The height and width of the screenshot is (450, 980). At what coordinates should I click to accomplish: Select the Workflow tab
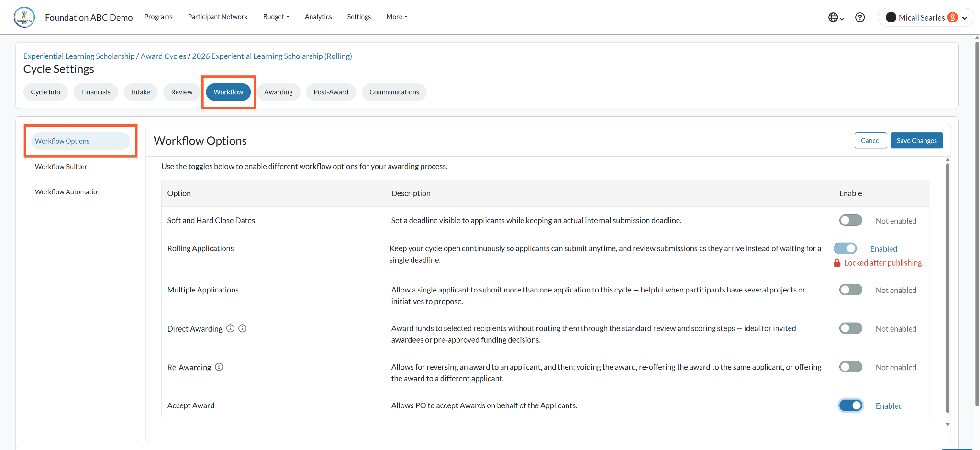[x=228, y=92]
